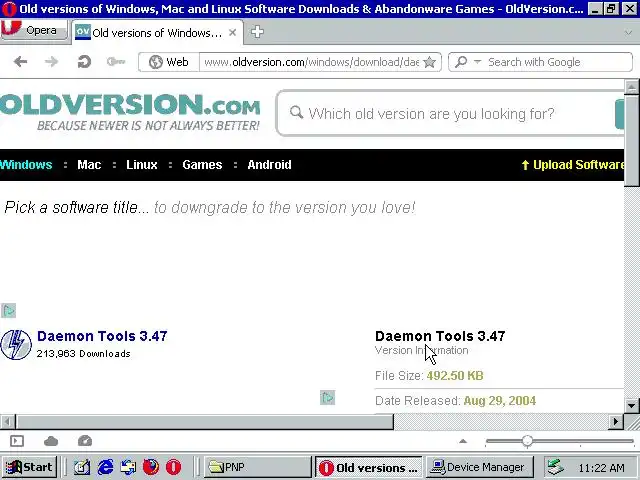Viewport: 640px width, 480px height.
Task: Open the Linux category
Action: pyautogui.click(x=142, y=165)
